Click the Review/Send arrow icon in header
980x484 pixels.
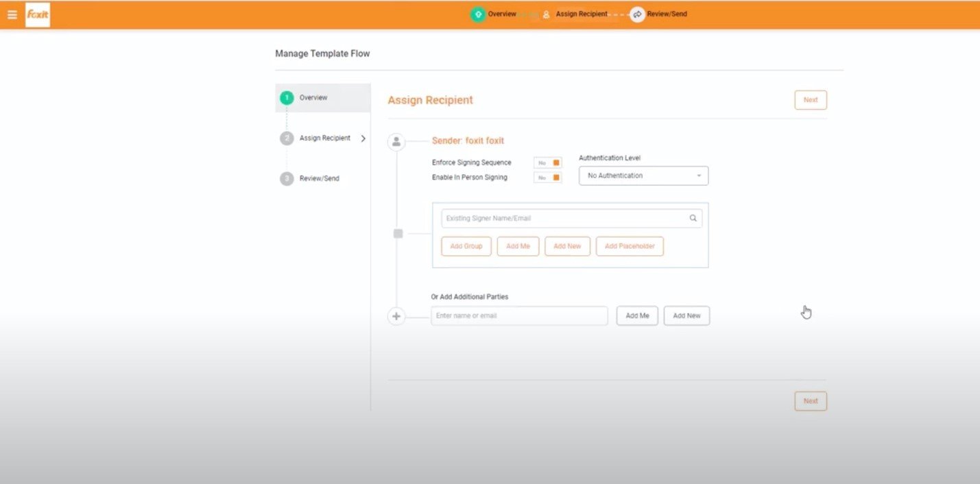638,14
